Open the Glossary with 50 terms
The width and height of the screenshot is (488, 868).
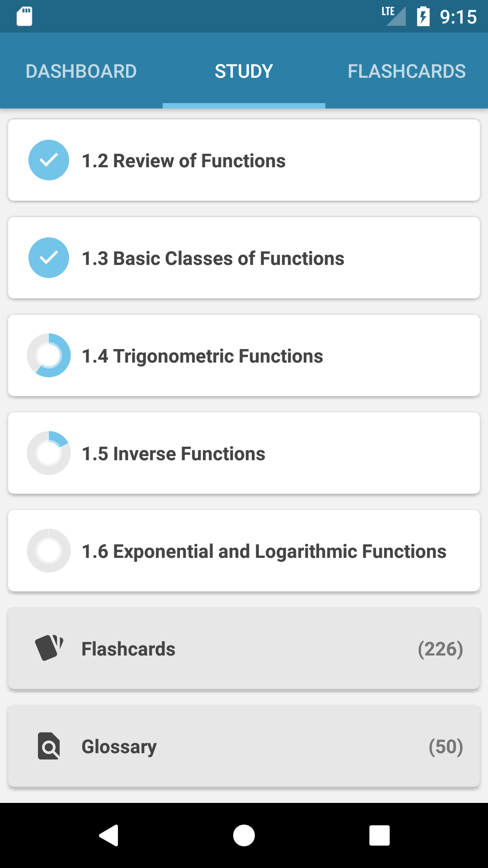pos(244,746)
